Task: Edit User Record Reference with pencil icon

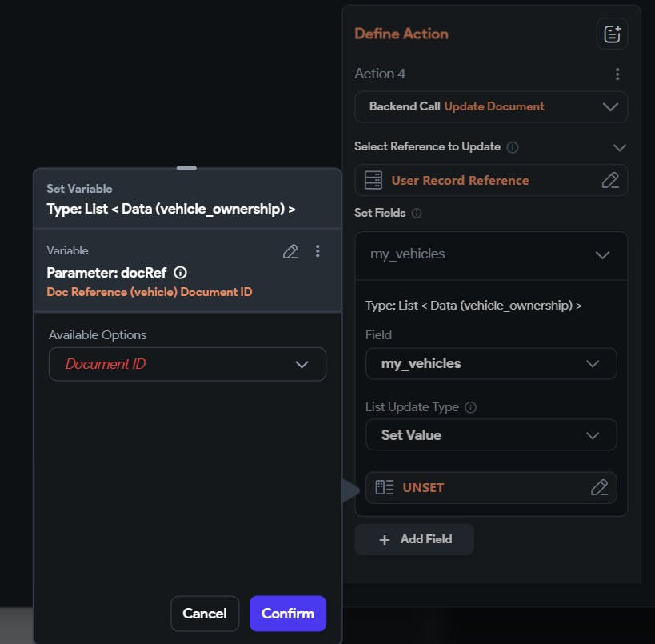Action: click(609, 180)
